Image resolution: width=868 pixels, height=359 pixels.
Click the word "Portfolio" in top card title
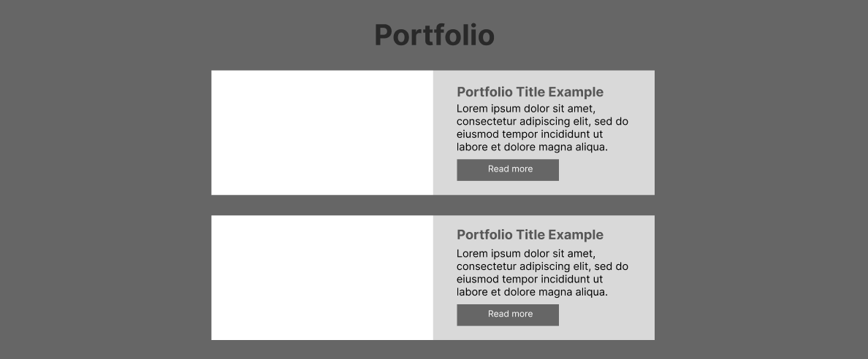(x=484, y=92)
